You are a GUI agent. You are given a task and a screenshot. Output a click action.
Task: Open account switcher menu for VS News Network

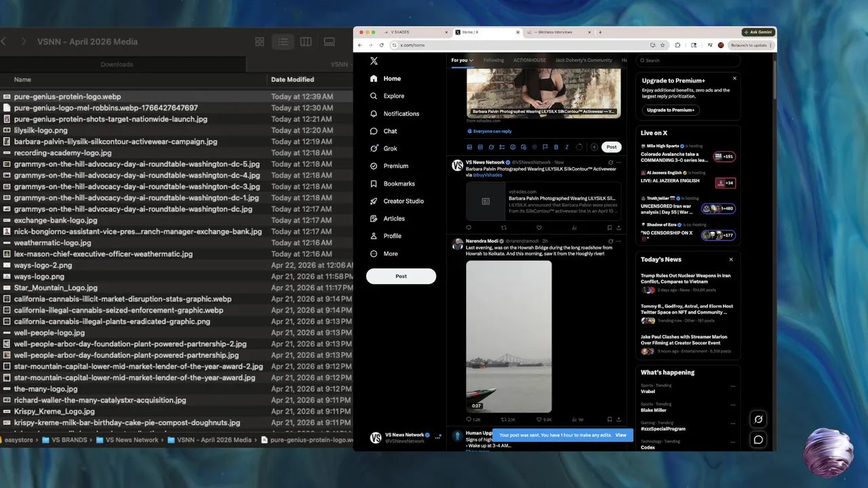tap(437, 437)
